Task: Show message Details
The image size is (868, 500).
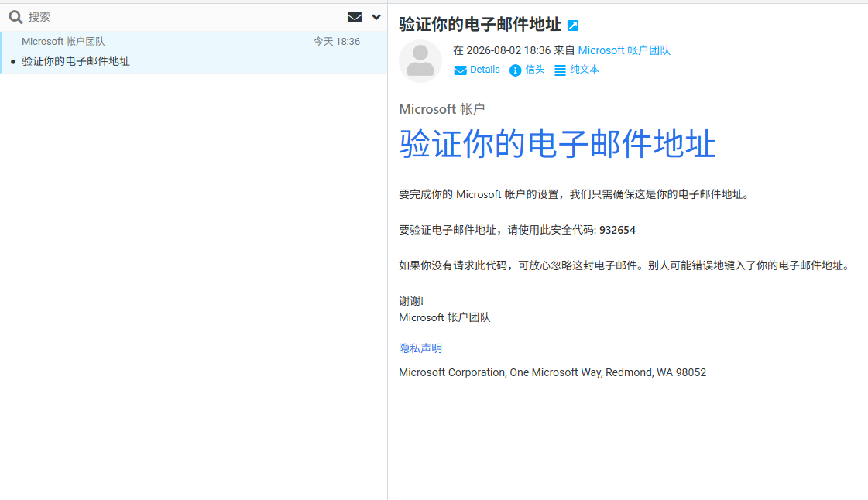Action: pyautogui.click(x=485, y=70)
